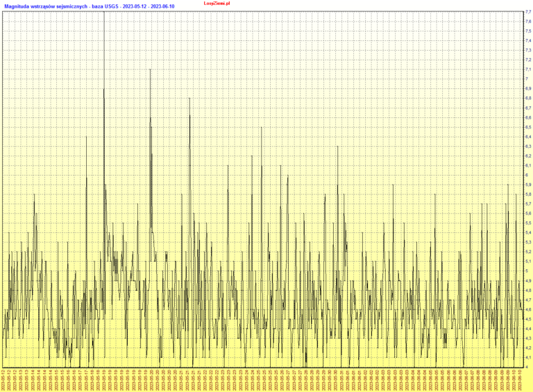Pick the 4,2 magnitude axis label

pos(528,348)
